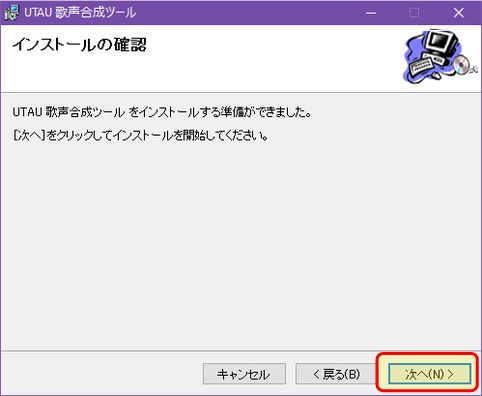The height and width of the screenshot is (396, 482).
Task: Click the computer and CD banner image
Action: pos(440,57)
